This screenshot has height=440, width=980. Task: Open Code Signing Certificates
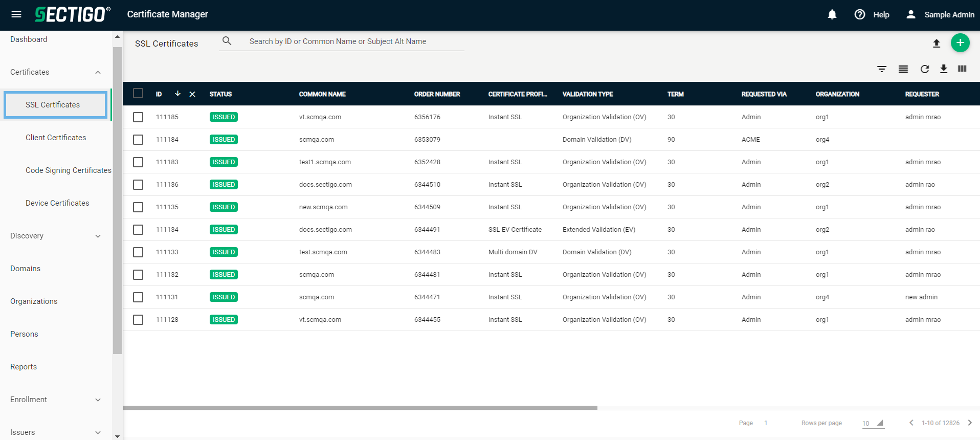pyautogui.click(x=69, y=170)
